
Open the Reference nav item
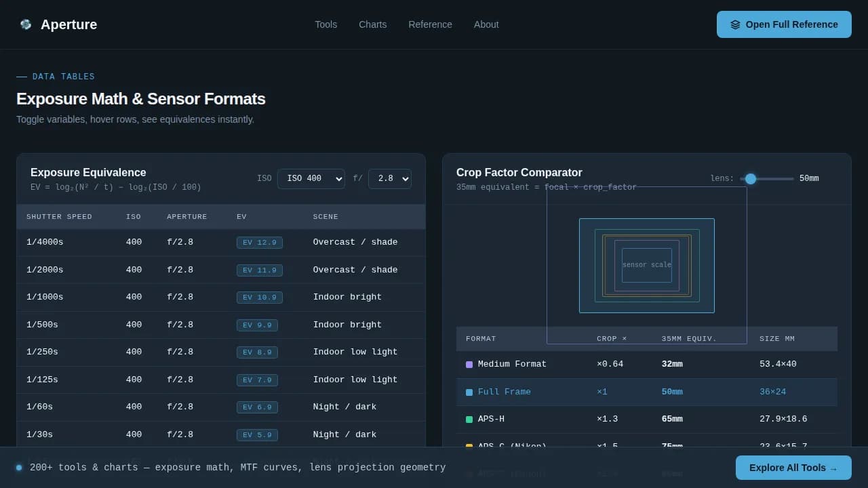point(430,24)
